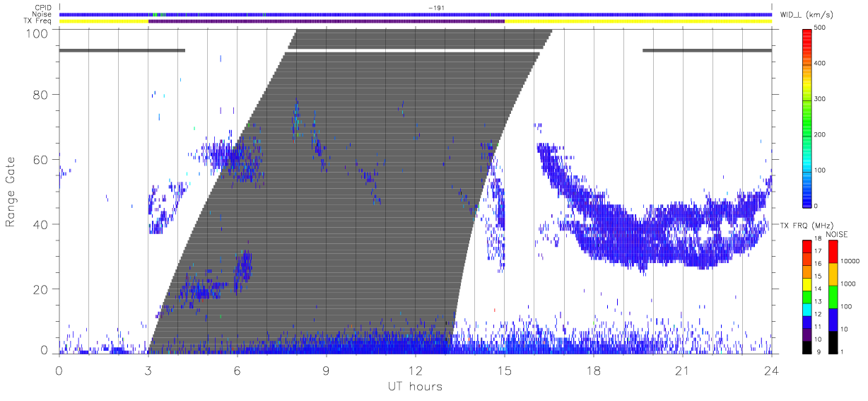This screenshot has width=868, height=401.
Task: Click the cyan swatch in the TX FRQ legend
Action: (807, 308)
